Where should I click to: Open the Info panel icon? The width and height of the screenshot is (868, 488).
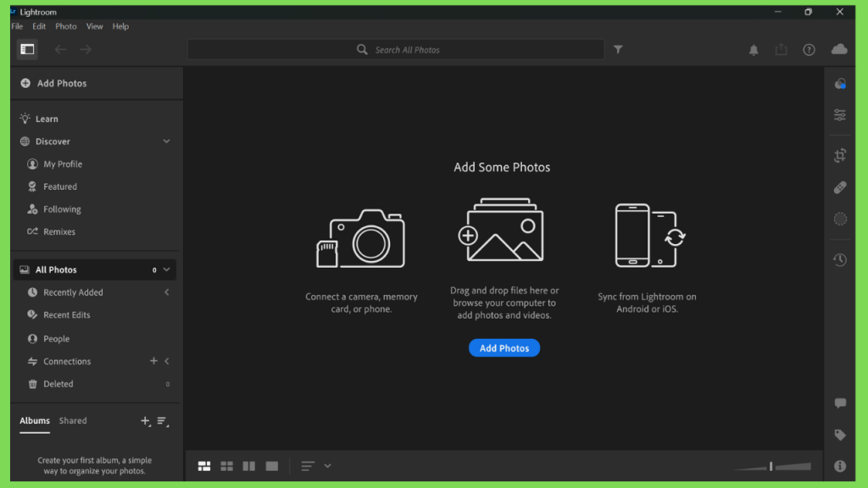point(840,467)
